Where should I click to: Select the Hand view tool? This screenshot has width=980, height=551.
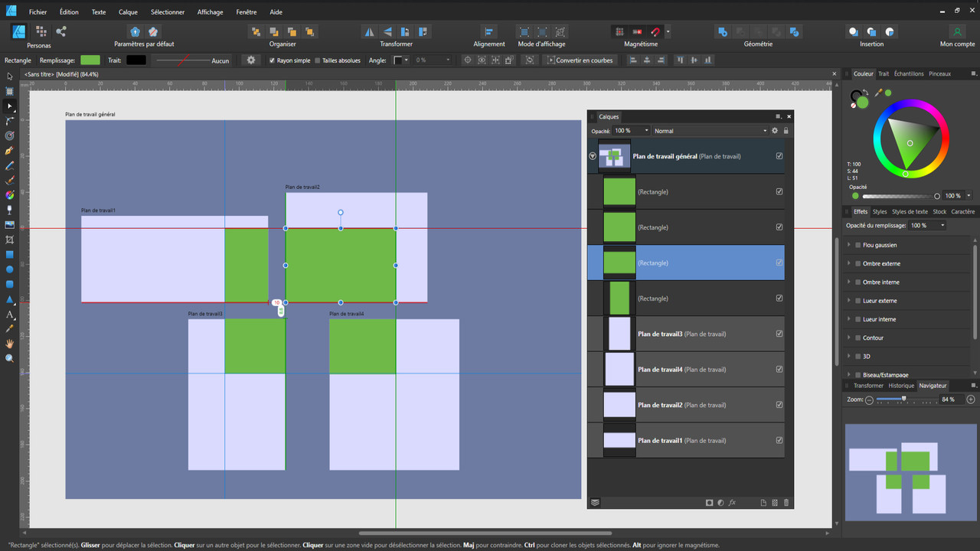coord(10,344)
